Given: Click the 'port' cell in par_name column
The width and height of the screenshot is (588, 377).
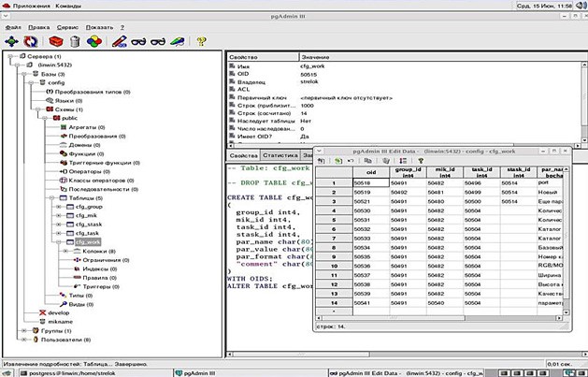Looking at the screenshot, I should (x=550, y=182).
